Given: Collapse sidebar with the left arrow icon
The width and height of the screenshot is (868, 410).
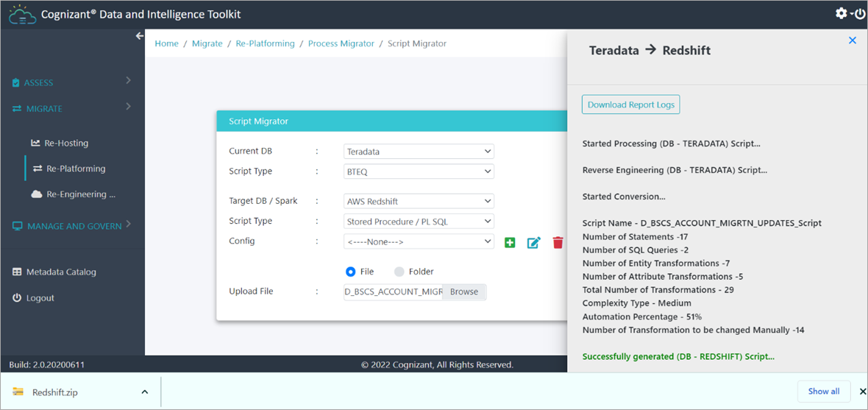Looking at the screenshot, I should pos(140,36).
